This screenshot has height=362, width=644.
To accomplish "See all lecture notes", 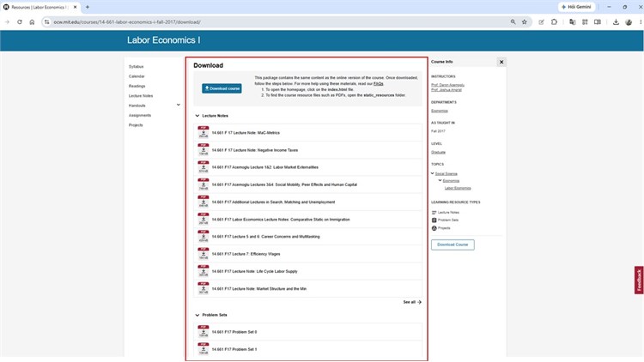I will tap(412, 302).
